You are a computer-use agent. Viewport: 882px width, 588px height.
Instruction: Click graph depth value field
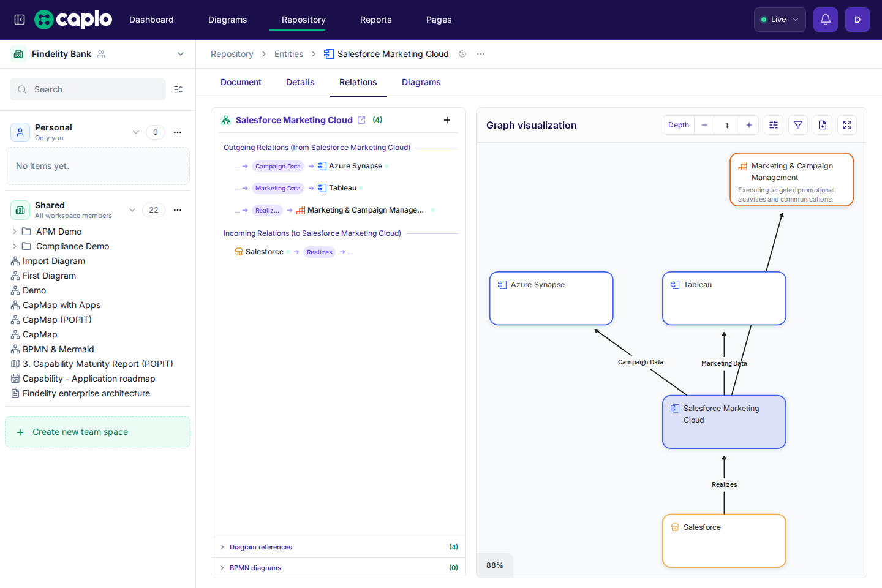pos(726,125)
